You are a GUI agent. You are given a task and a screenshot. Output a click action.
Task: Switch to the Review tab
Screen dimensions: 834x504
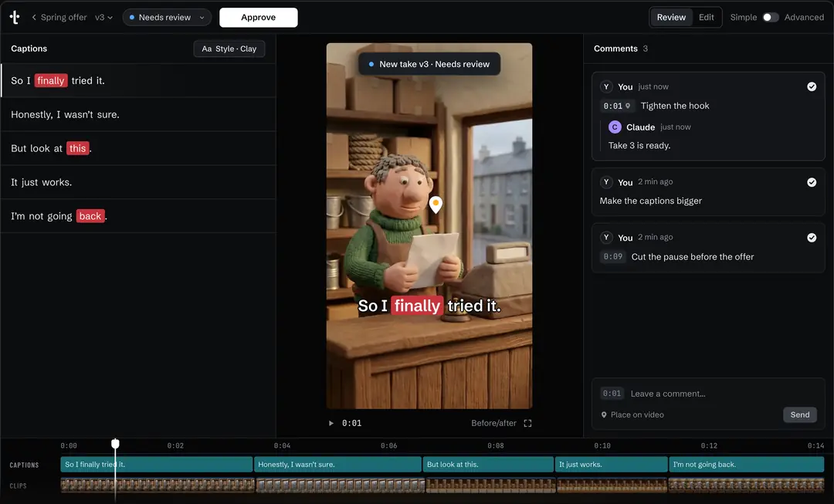[x=671, y=18]
